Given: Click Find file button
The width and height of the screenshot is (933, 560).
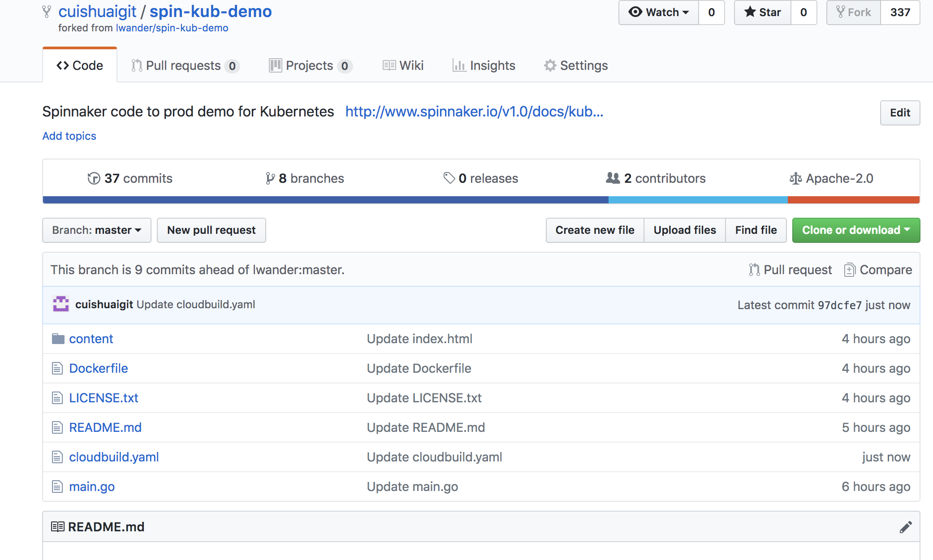Looking at the screenshot, I should [756, 230].
